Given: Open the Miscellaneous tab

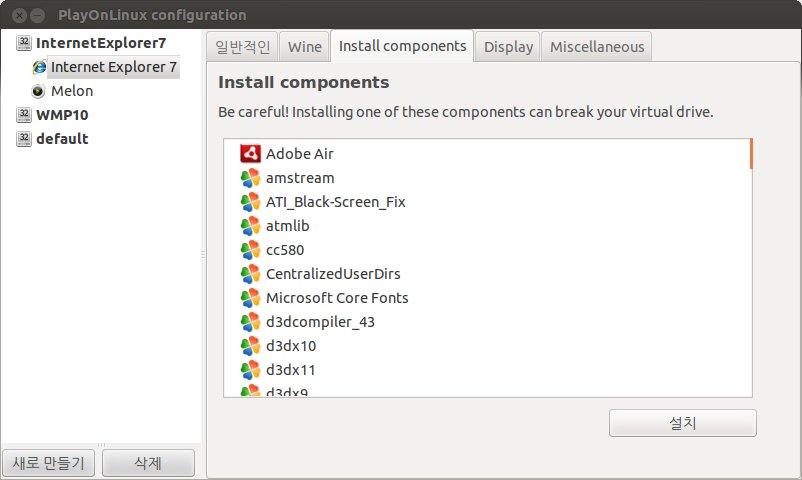Looking at the screenshot, I should click(597, 47).
